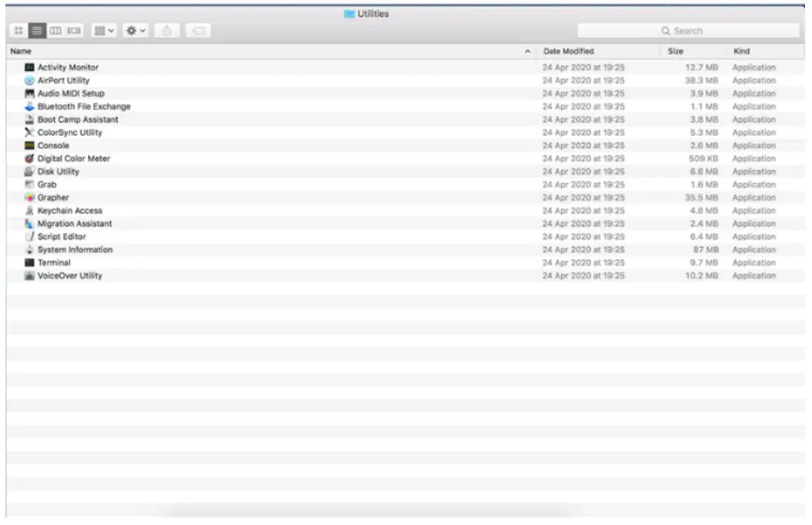Select AirPort Utility icon

[29, 80]
